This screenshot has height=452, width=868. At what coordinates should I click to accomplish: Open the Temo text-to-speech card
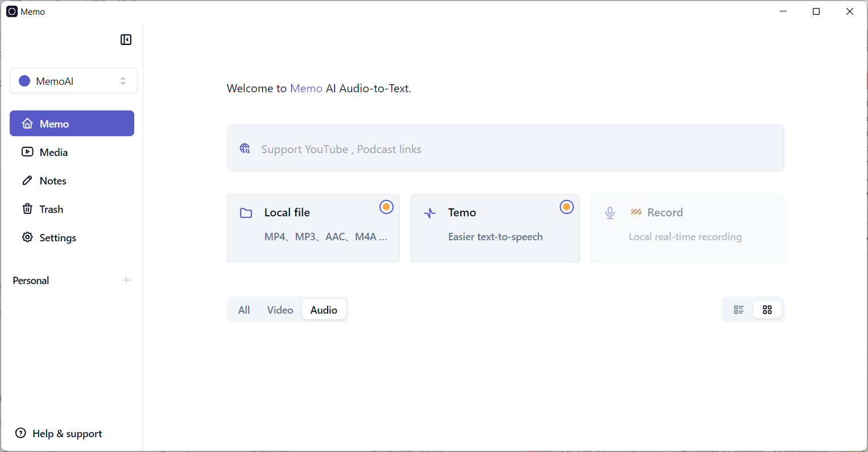pyautogui.click(x=495, y=228)
